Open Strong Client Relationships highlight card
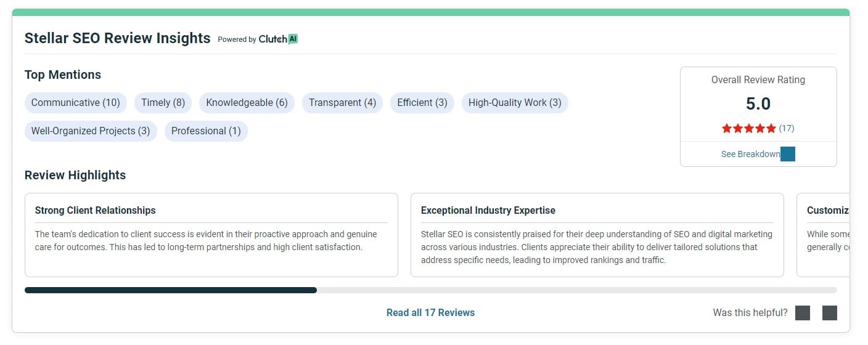This screenshot has width=868, height=345. (211, 235)
